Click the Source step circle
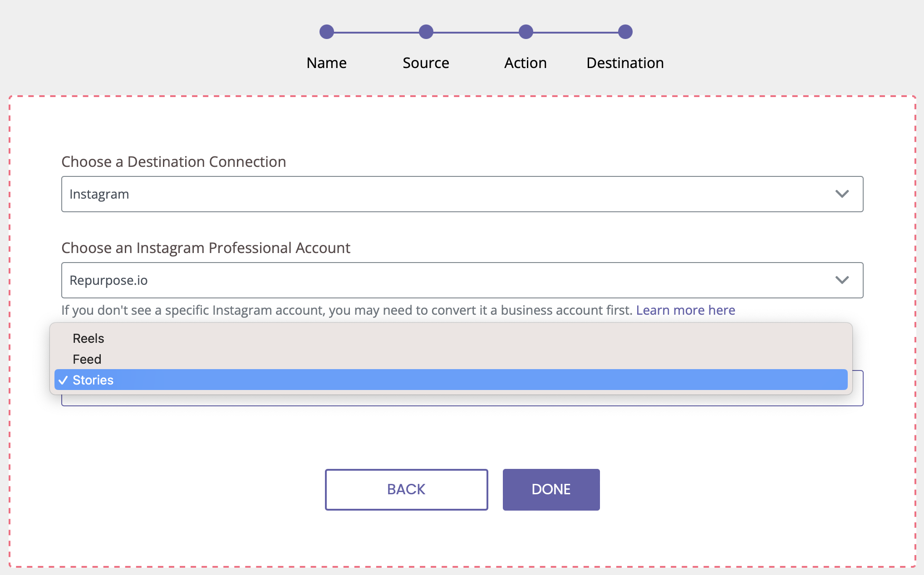Screen dimensions: 924x575 tap(426, 32)
